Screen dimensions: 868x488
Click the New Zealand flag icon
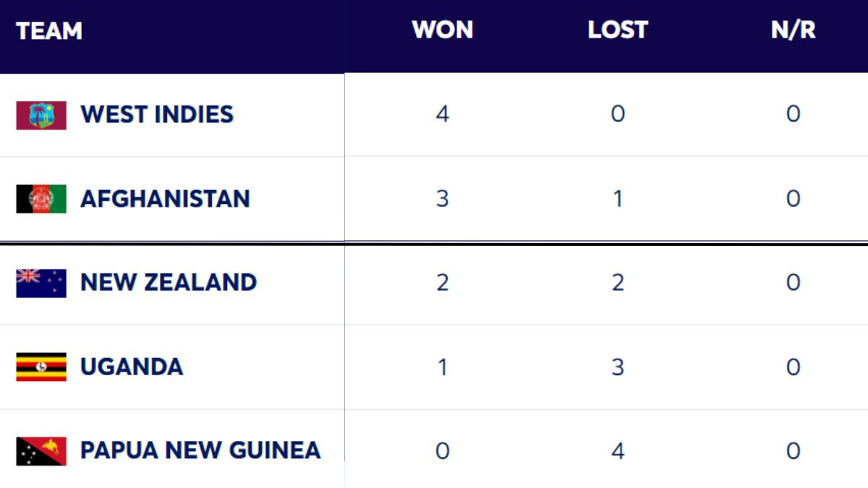pyautogui.click(x=41, y=283)
